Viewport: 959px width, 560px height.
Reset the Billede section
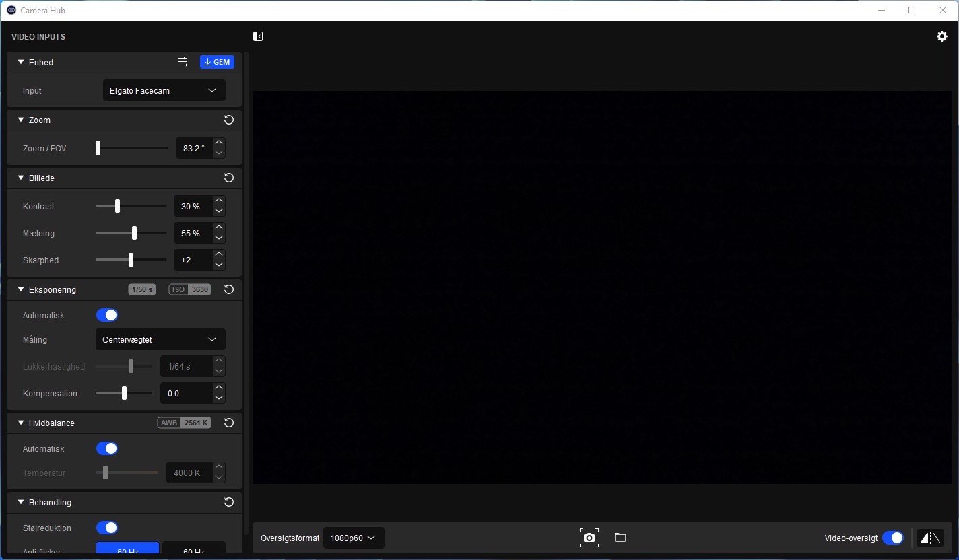coord(229,178)
